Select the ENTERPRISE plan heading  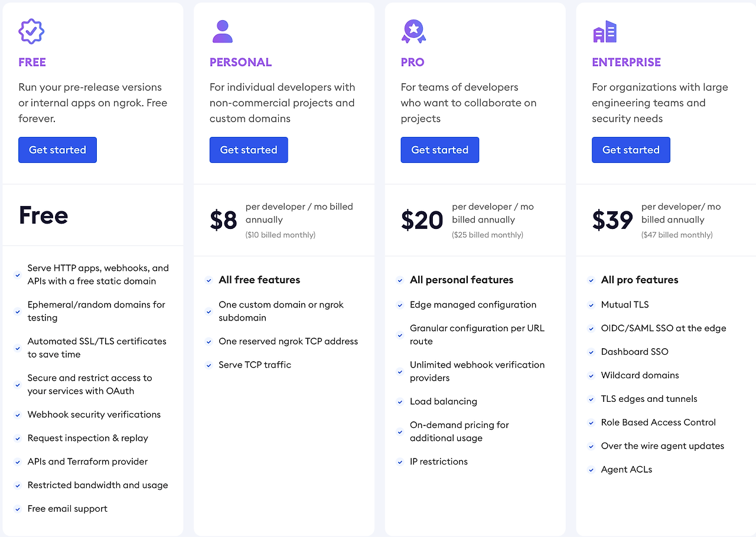click(626, 62)
